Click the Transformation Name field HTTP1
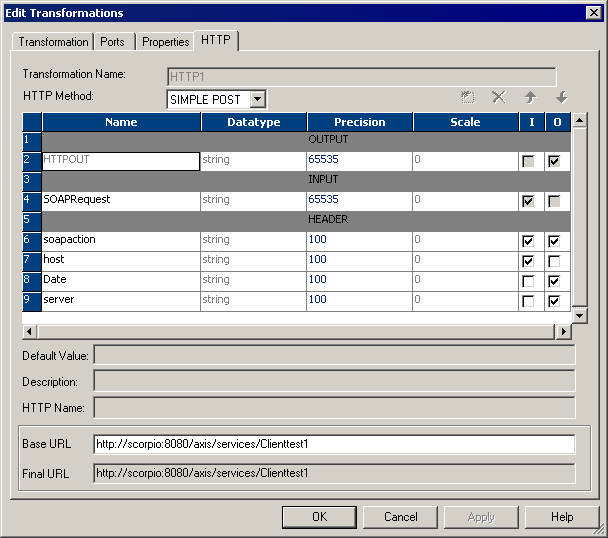Screen dimensions: 608x538 361,77
